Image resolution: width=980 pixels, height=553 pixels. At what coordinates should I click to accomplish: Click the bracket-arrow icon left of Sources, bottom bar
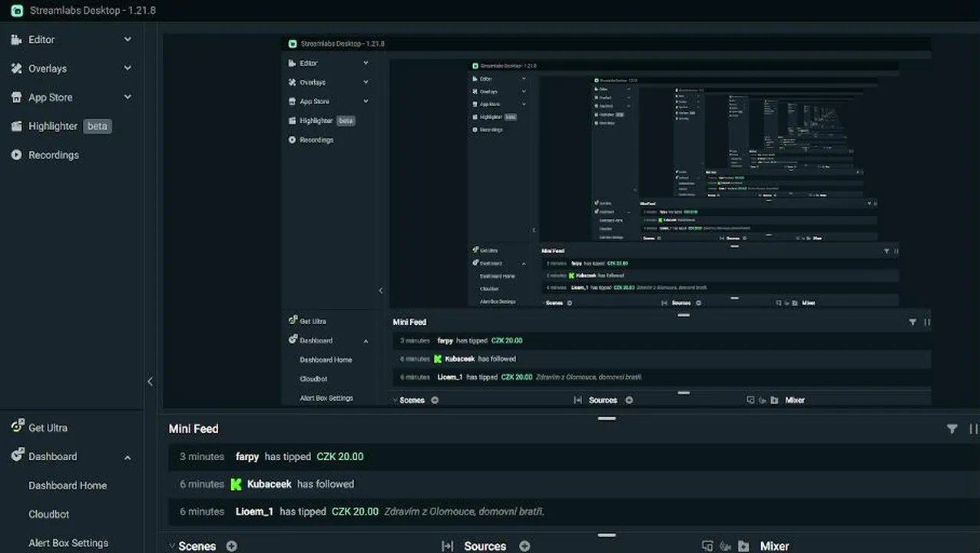point(448,546)
